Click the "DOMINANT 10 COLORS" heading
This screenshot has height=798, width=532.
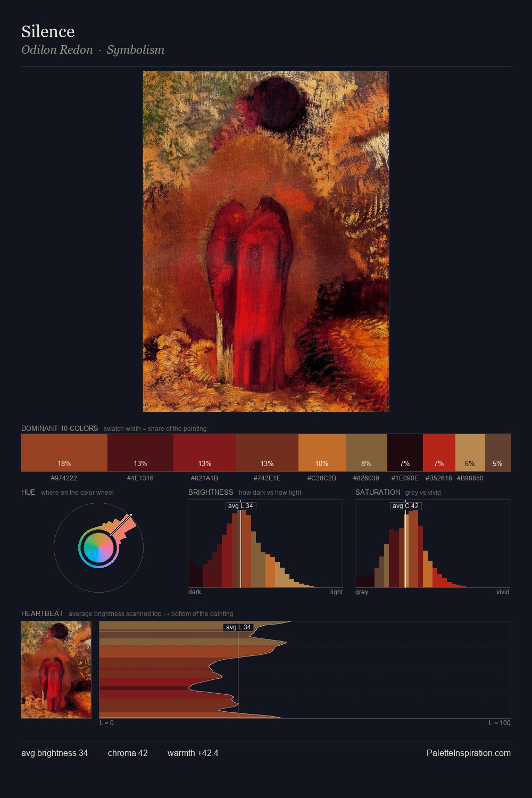[60, 428]
